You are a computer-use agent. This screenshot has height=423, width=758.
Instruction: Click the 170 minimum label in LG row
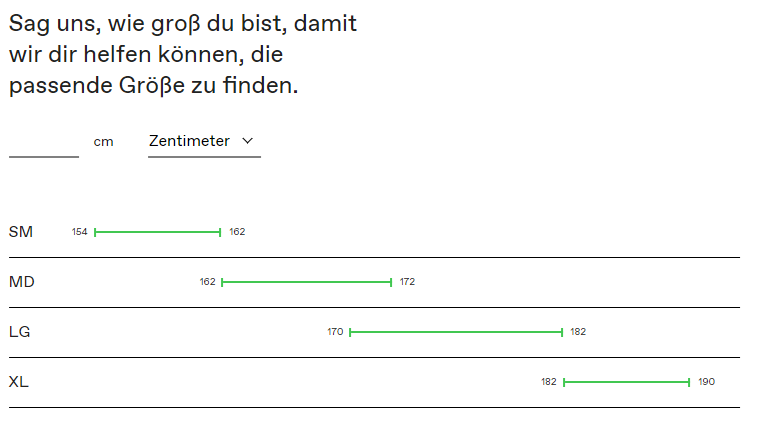335,332
